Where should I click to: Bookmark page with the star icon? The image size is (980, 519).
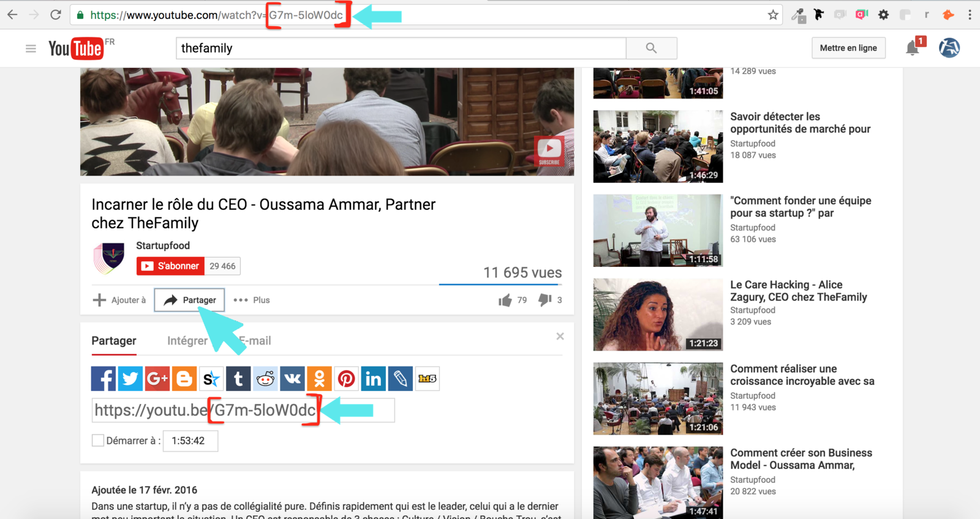(x=773, y=15)
